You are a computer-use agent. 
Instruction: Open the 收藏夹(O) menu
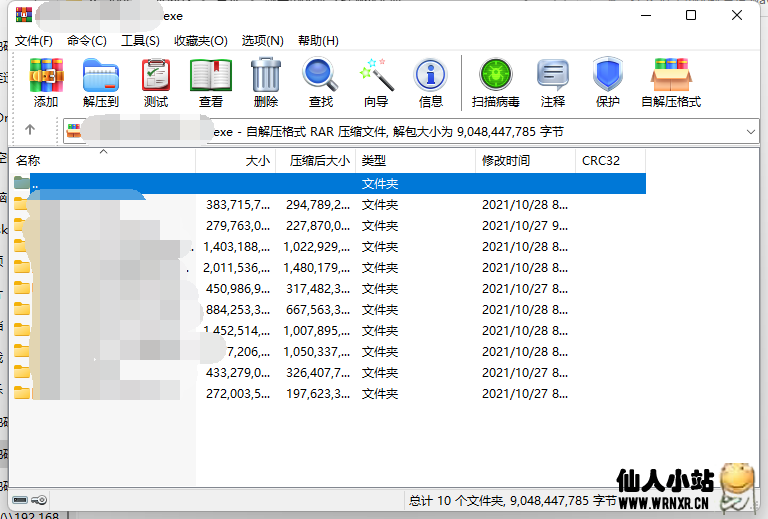[201, 41]
